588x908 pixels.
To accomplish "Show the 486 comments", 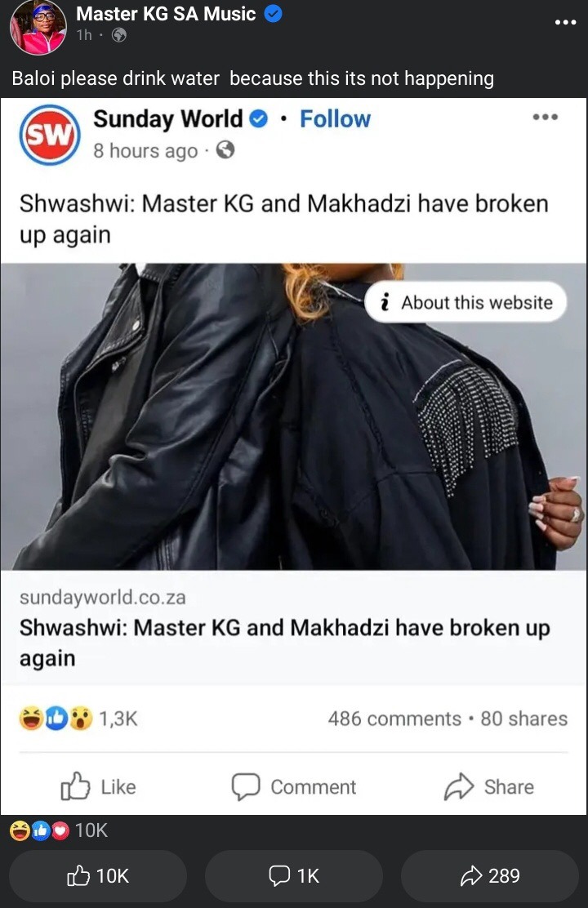I will click(x=394, y=719).
